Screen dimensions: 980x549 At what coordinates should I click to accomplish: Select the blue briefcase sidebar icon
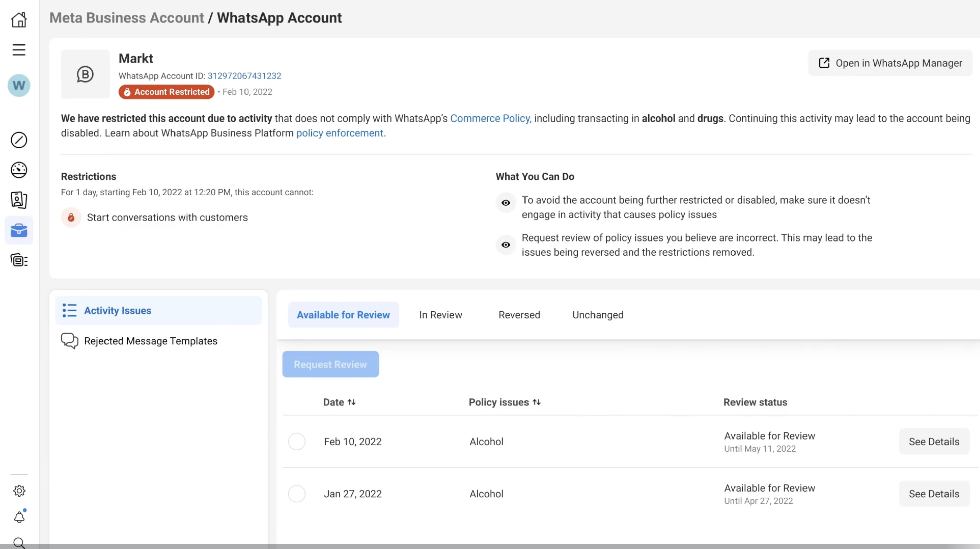(19, 230)
